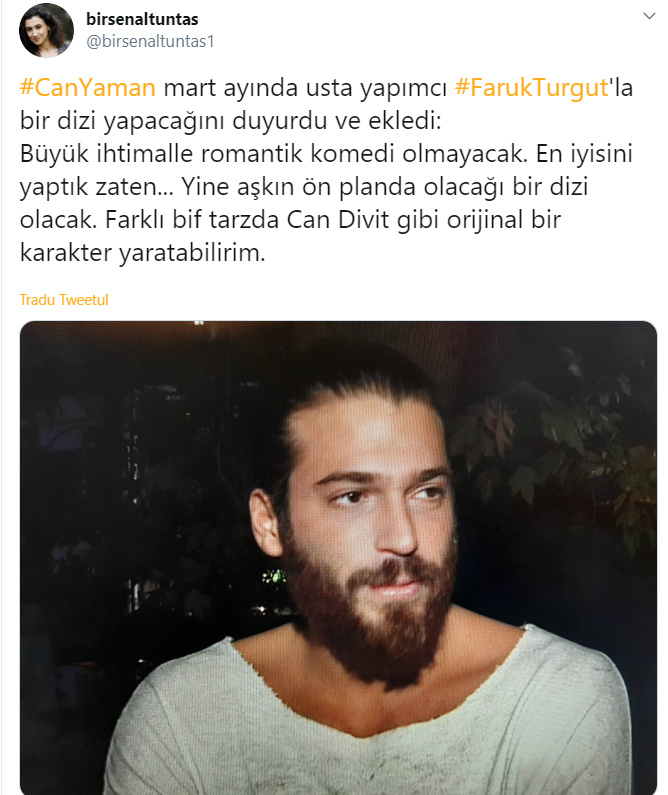Click the @birsenaltuntas1 handle
668x795 pixels.
coord(151,41)
